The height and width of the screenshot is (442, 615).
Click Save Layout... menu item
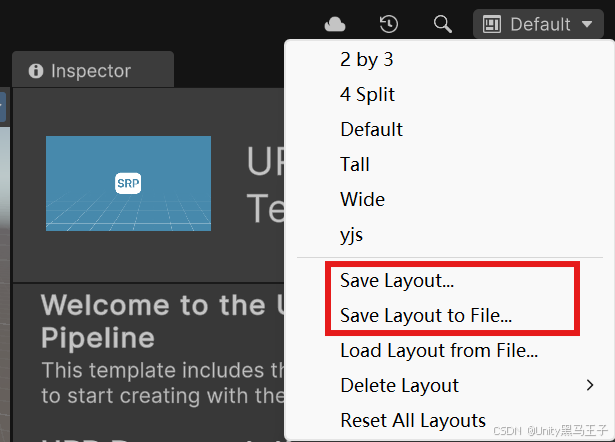point(449,281)
